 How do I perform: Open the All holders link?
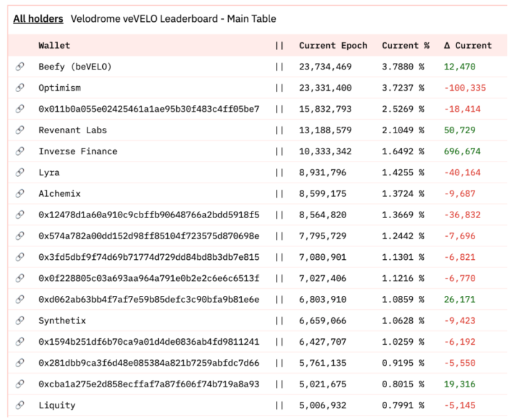pos(38,19)
